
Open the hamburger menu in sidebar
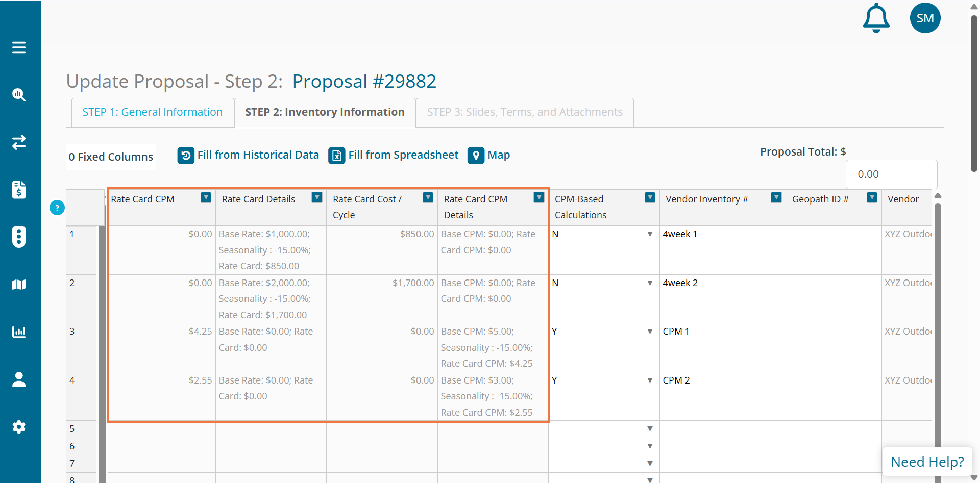pos(19,47)
